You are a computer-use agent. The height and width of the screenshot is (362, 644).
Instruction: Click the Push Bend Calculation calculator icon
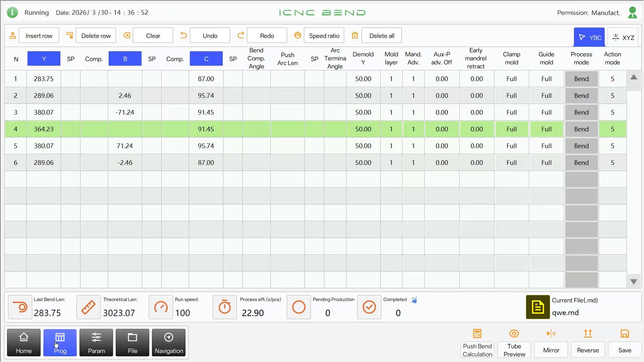[477, 334]
